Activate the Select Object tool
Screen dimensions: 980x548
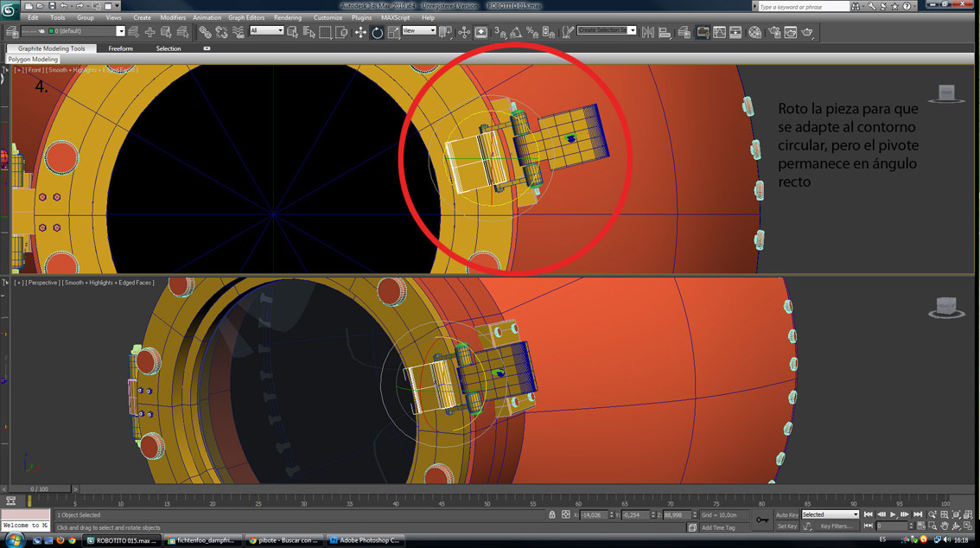292,32
